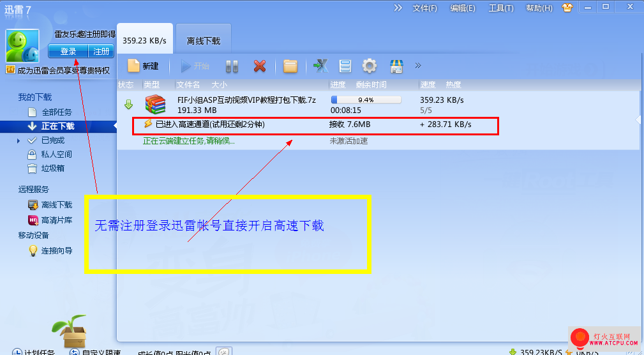Expand the 已完成 tree arrow
This screenshot has height=355, width=644.
tap(19, 141)
